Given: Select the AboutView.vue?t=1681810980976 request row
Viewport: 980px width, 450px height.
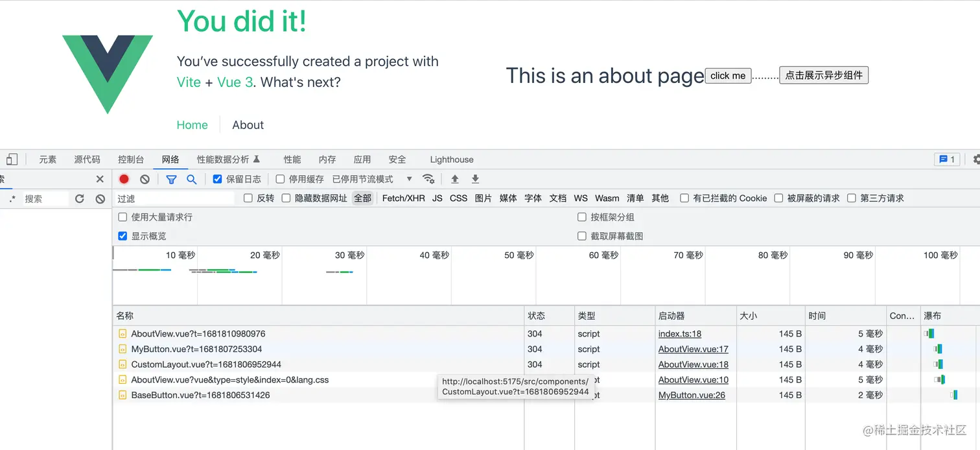Looking at the screenshot, I should tap(544, 334).
